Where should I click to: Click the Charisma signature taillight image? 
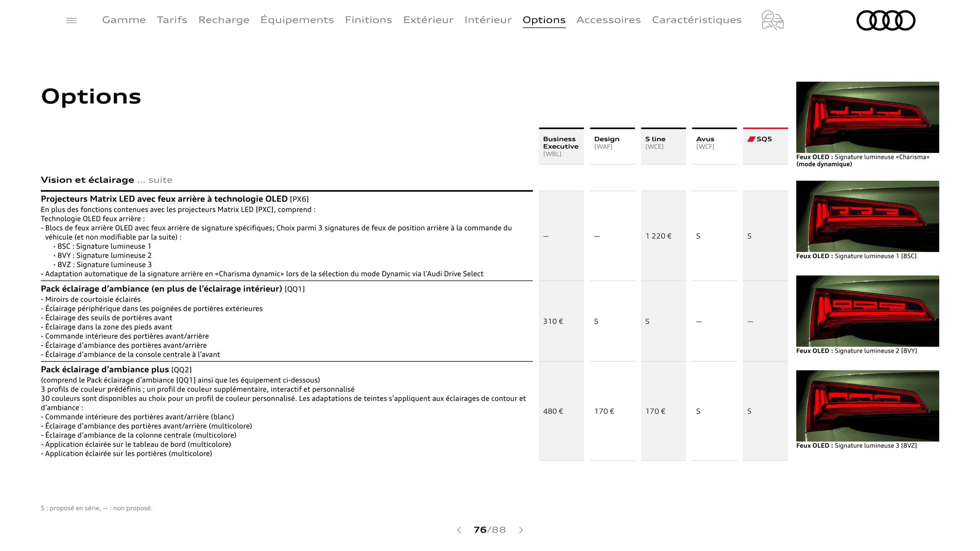867,117
